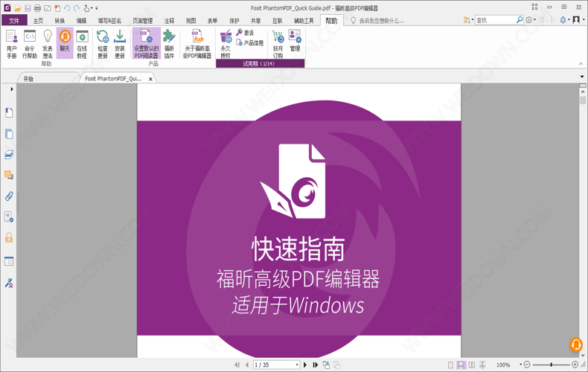Jump to the last page arrow
Image resolution: width=588 pixels, height=372 pixels.
[316, 365]
